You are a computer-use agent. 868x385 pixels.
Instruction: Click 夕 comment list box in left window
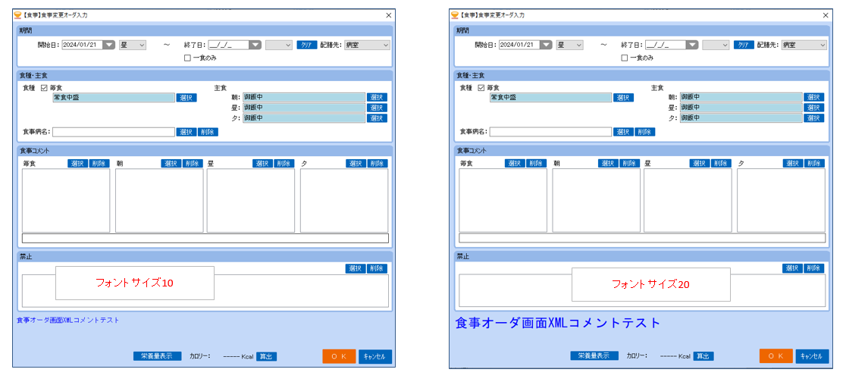pos(344,200)
